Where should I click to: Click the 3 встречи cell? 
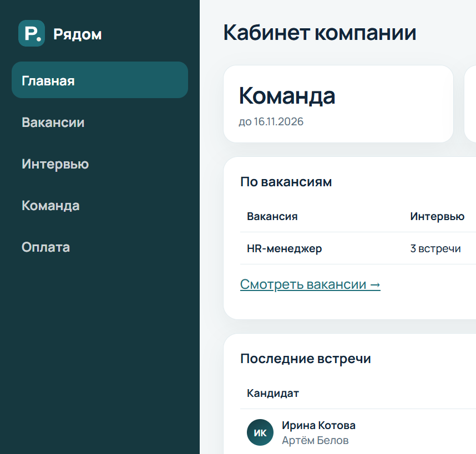(x=436, y=248)
